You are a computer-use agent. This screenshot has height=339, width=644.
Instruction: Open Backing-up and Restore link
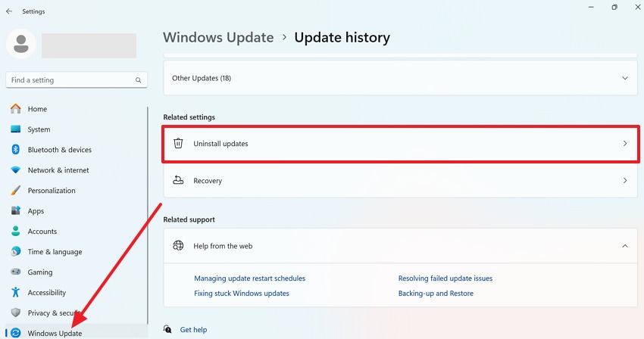436,293
